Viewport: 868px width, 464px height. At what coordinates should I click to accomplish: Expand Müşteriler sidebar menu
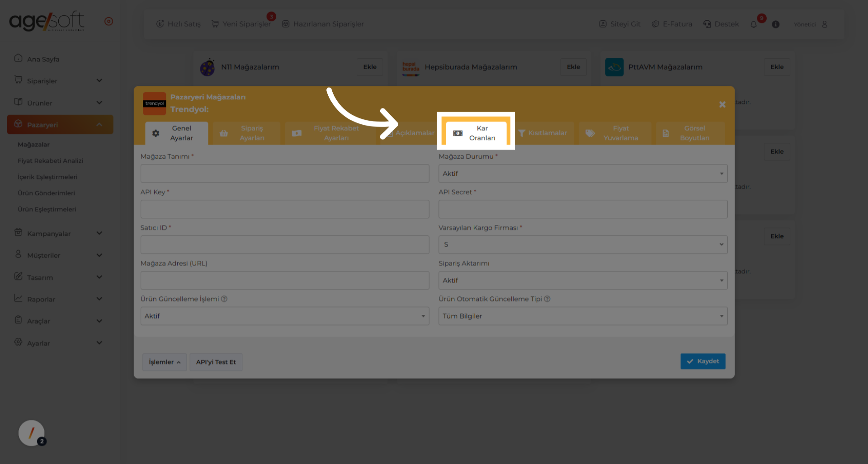pos(60,255)
